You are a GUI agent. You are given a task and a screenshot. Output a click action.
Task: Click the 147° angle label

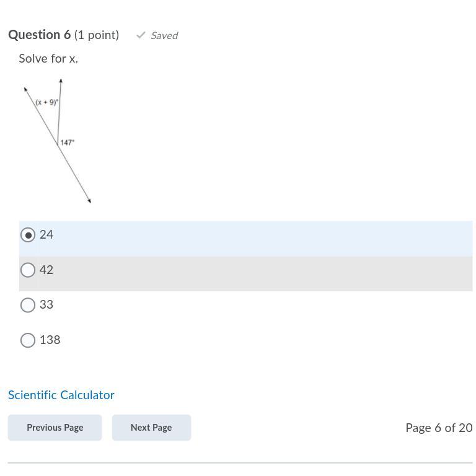pos(68,143)
